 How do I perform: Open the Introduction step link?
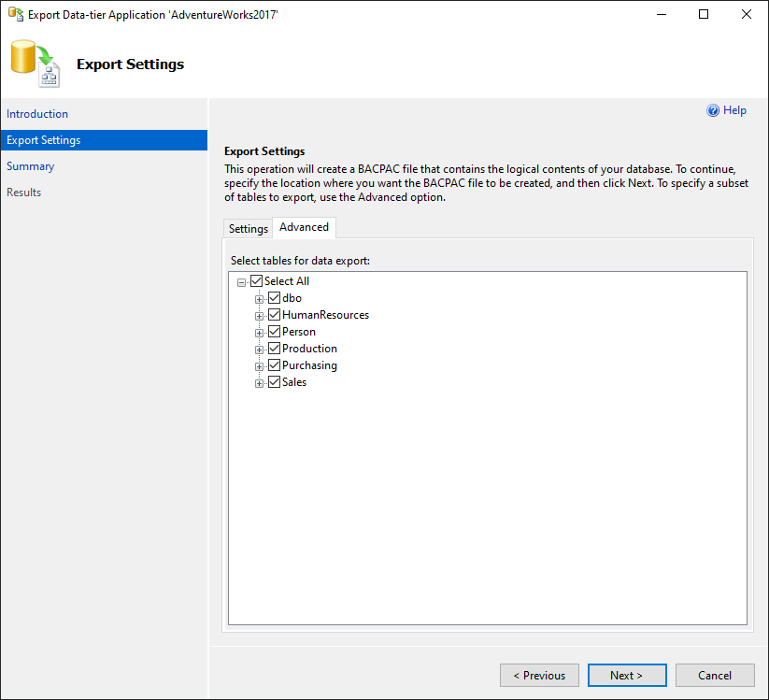(37, 114)
